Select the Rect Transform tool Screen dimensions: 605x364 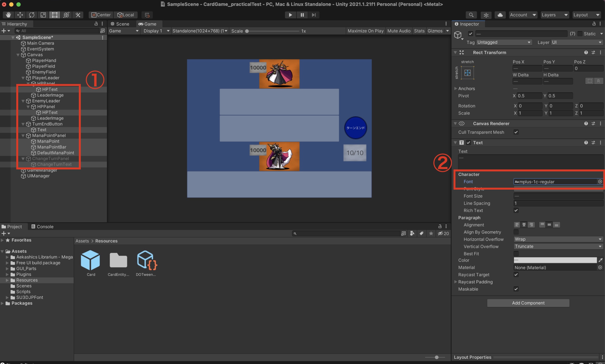point(54,15)
